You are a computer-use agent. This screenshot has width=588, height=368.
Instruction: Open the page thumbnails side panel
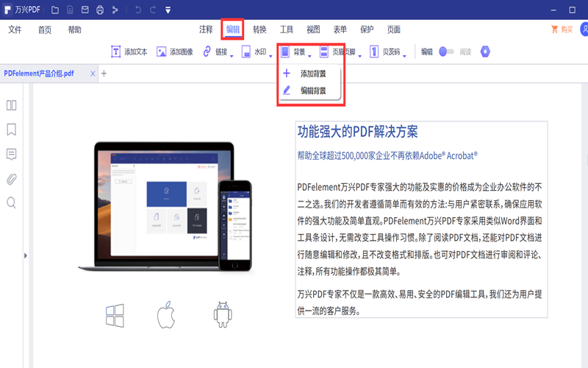pos(11,105)
